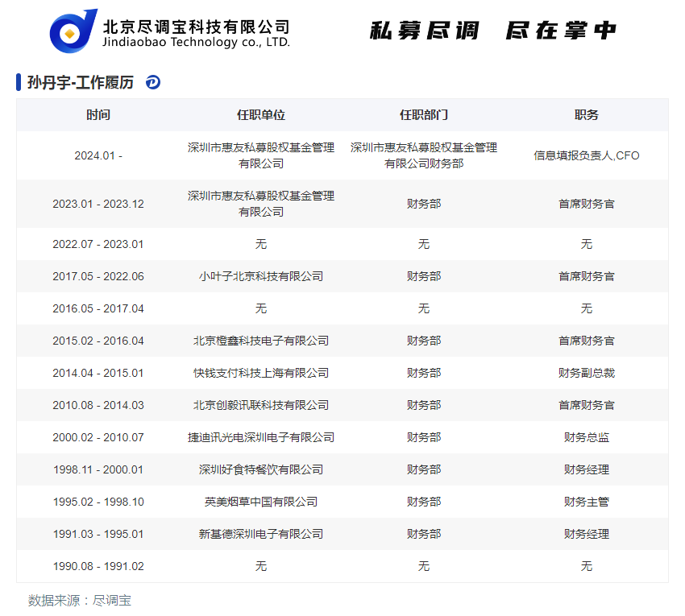Click 深圳好食特餐饮有限公司 employer cell

[x=261, y=469]
